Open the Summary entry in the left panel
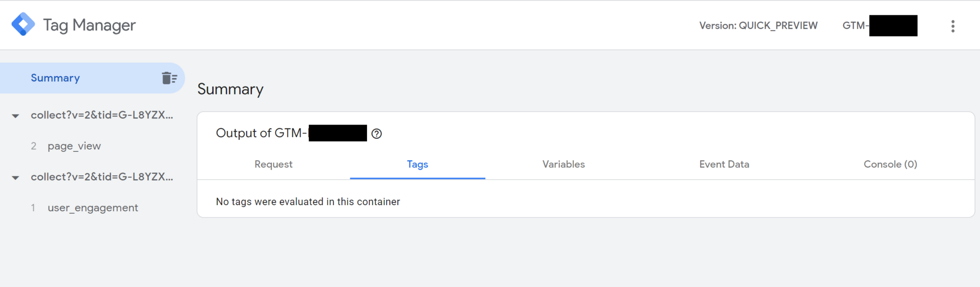Viewport: 980px width, 287px height. coord(55,78)
